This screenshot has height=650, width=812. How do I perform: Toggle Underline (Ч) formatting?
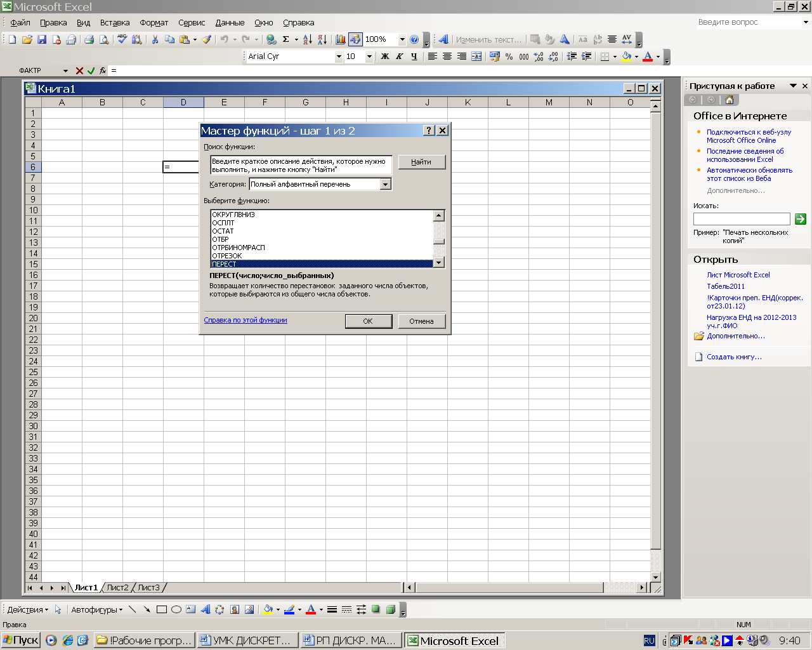(x=414, y=56)
